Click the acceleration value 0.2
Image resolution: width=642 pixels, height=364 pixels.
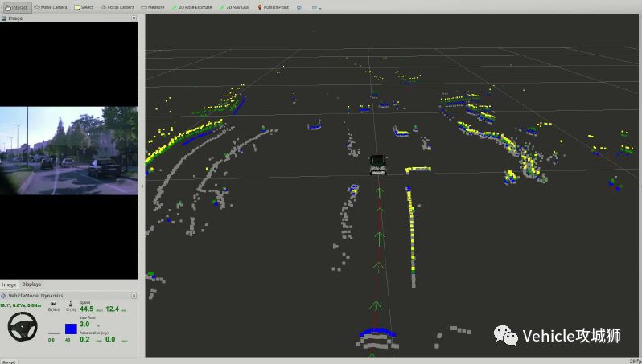coord(84,339)
